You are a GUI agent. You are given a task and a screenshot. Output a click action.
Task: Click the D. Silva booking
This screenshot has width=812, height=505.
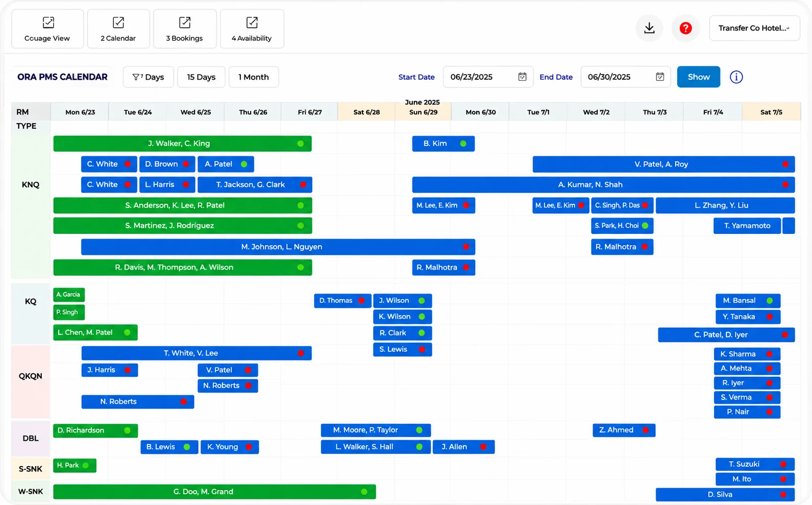pos(725,495)
